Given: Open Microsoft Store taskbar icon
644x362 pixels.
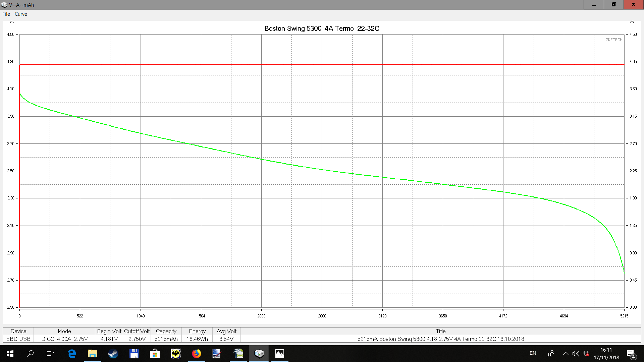Looking at the screenshot, I should click(x=155, y=354).
